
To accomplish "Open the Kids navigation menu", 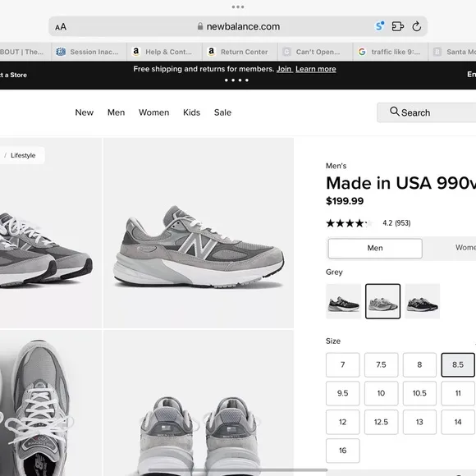I will (191, 112).
